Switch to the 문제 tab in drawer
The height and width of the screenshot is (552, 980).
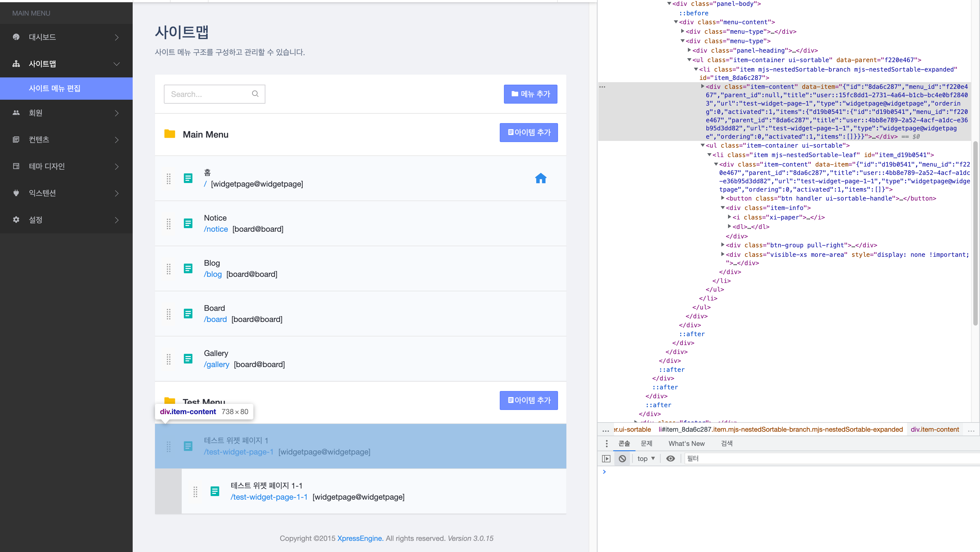pos(646,443)
